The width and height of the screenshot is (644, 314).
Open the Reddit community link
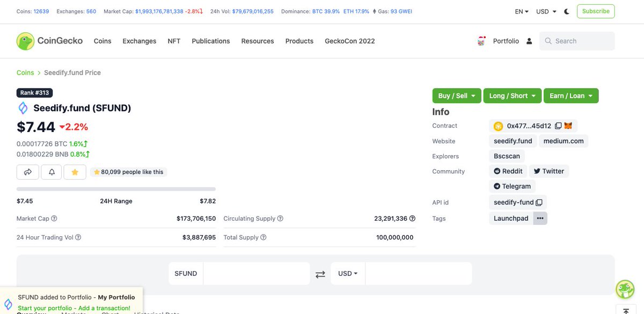click(508, 171)
